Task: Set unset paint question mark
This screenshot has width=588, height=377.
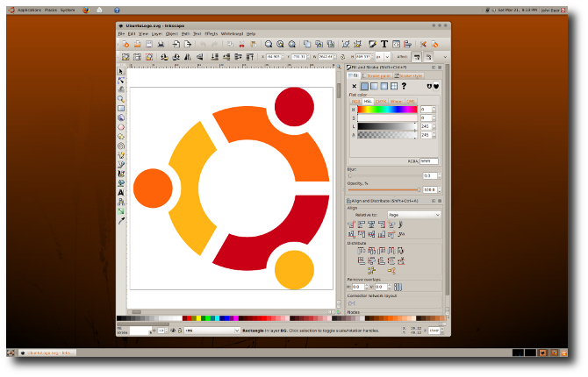Action: pos(404,86)
